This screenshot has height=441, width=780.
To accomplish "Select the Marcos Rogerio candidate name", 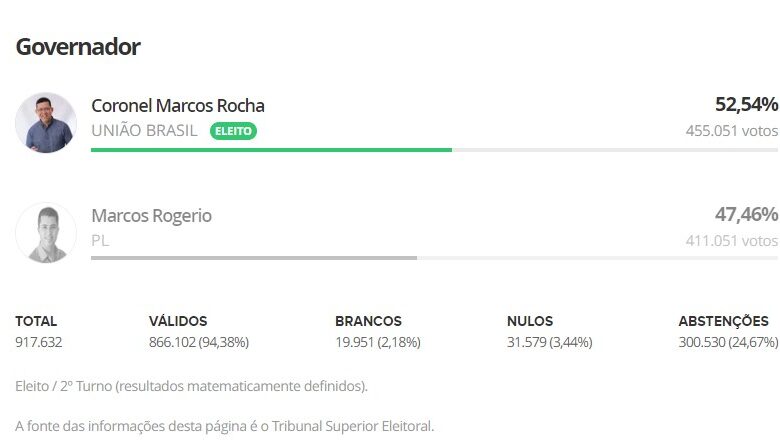I will click(151, 215).
